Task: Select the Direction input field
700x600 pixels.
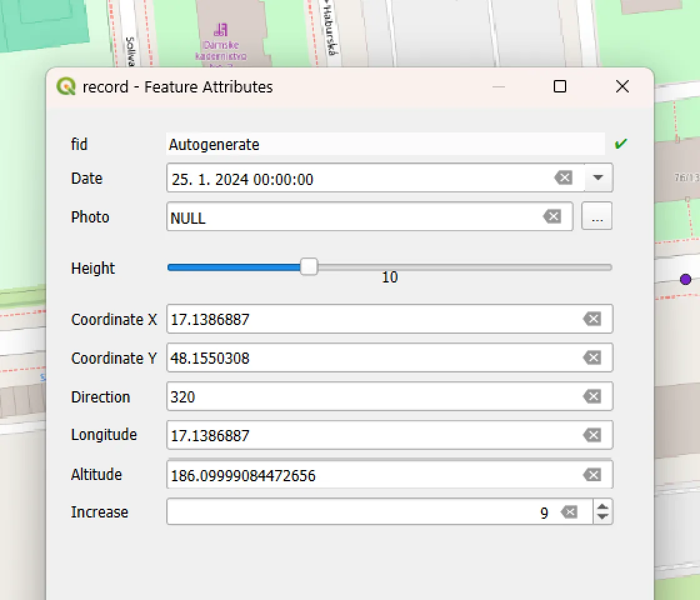Action: 375,396
